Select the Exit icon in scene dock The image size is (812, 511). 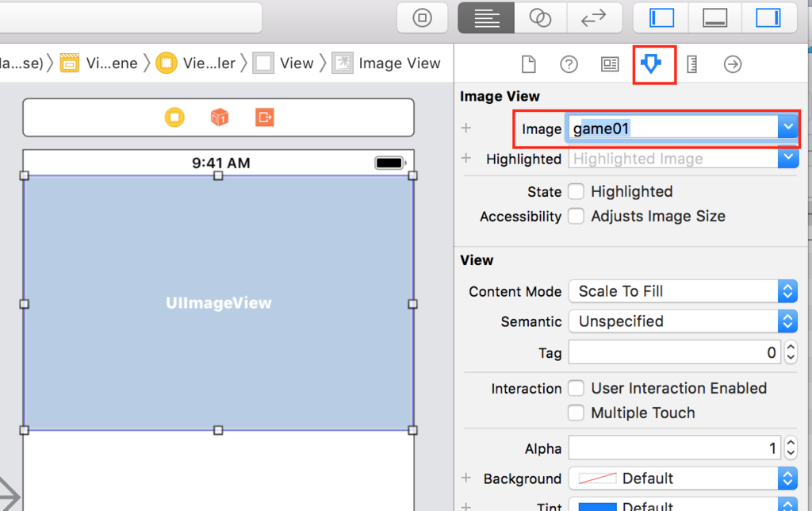tap(265, 117)
